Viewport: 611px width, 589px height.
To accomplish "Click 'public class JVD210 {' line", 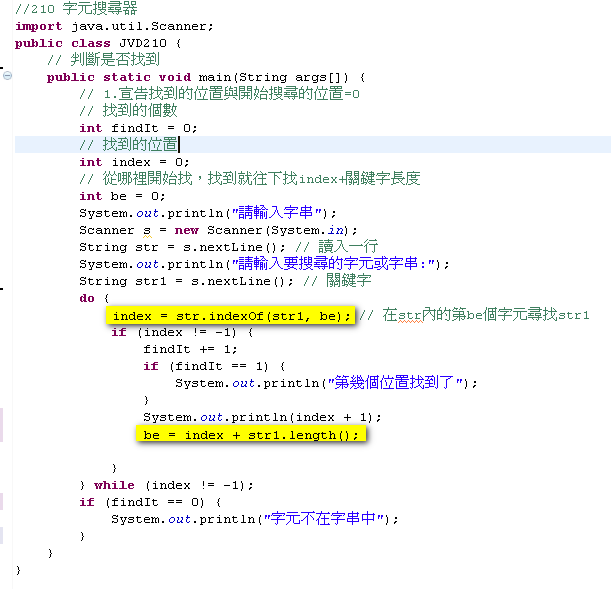I will coord(98,43).
